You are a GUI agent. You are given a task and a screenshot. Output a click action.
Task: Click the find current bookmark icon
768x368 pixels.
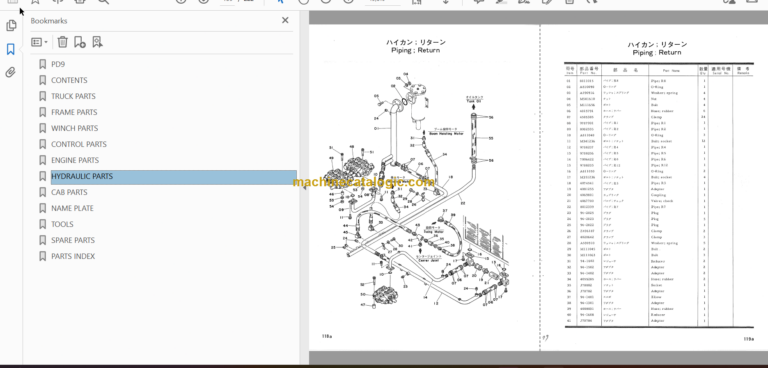pos(97,42)
